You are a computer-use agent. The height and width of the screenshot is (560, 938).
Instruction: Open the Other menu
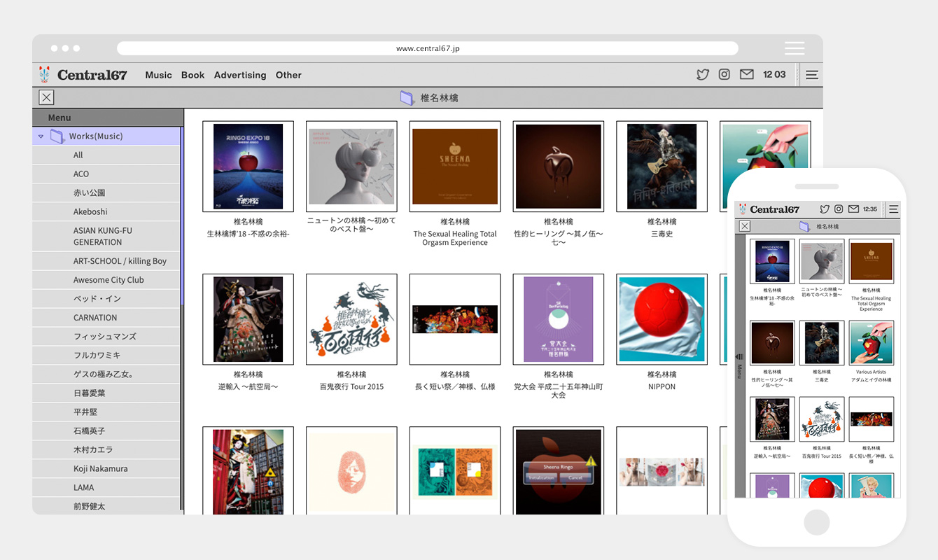click(288, 75)
